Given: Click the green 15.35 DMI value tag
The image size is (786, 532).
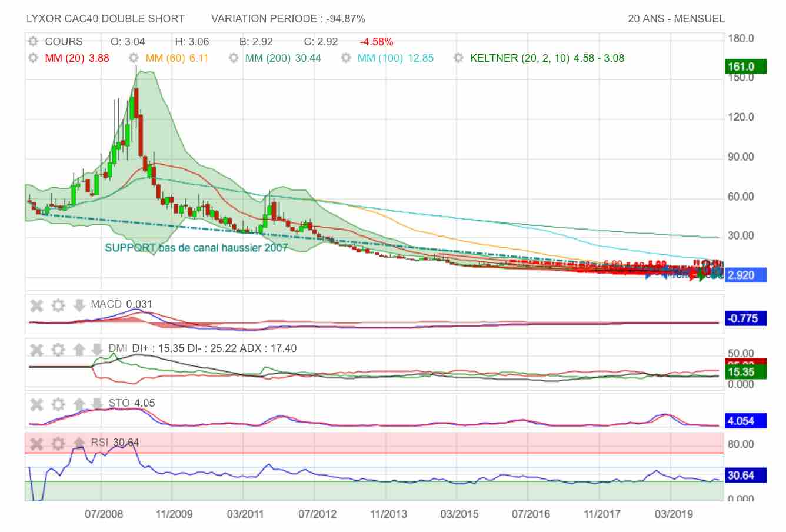Looking at the screenshot, I should coord(746,372).
